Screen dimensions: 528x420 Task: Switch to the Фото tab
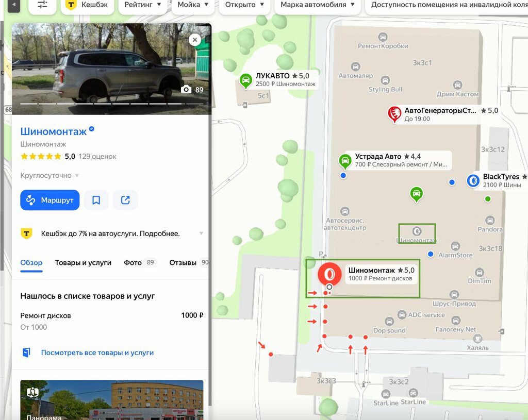click(x=140, y=263)
